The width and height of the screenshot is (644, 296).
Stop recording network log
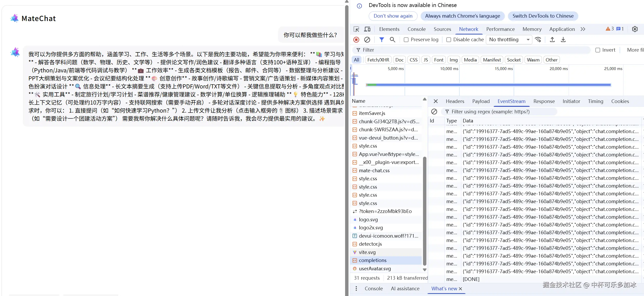click(x=356, y=40)
